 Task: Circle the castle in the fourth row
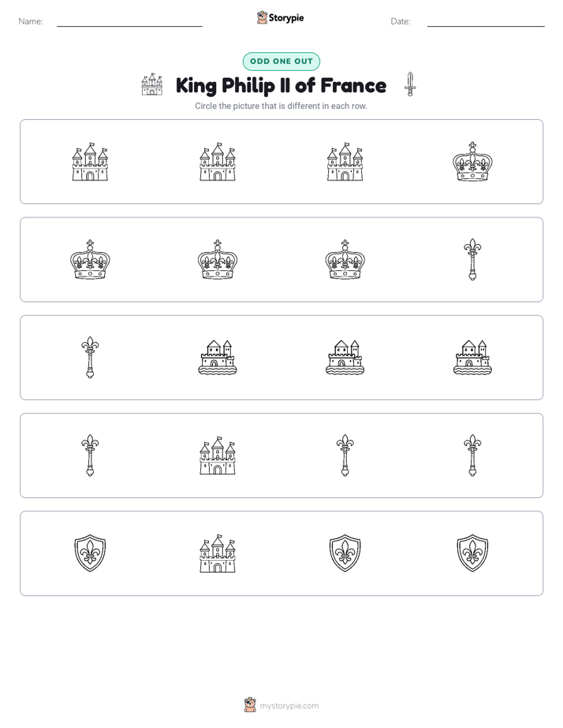click(218, 455)
